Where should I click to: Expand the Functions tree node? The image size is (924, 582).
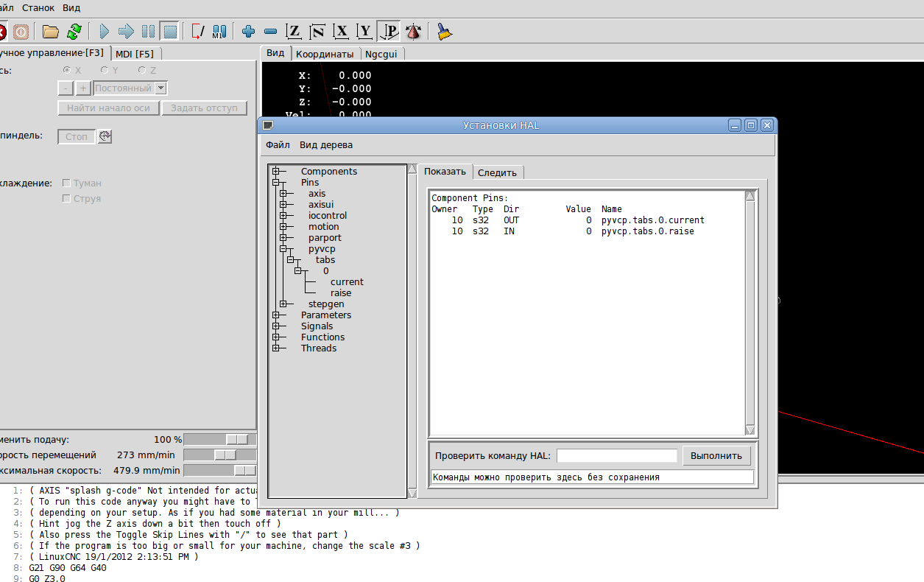[x=276, y=337]
